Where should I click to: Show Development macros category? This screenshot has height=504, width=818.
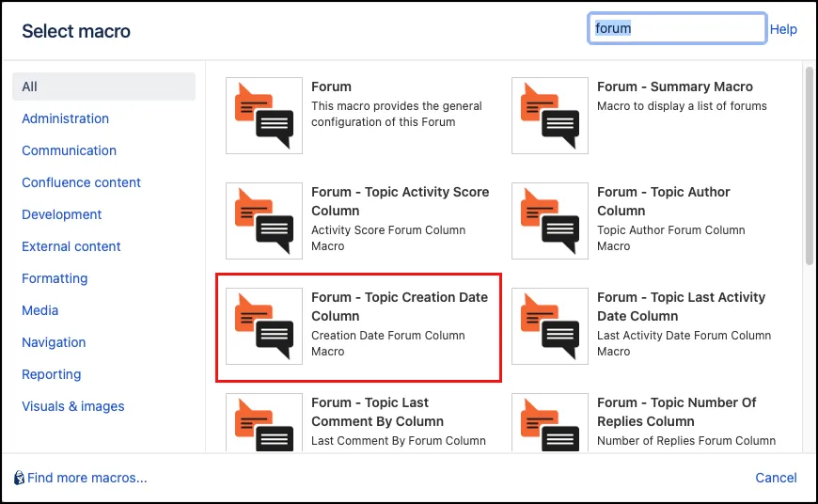61,215
